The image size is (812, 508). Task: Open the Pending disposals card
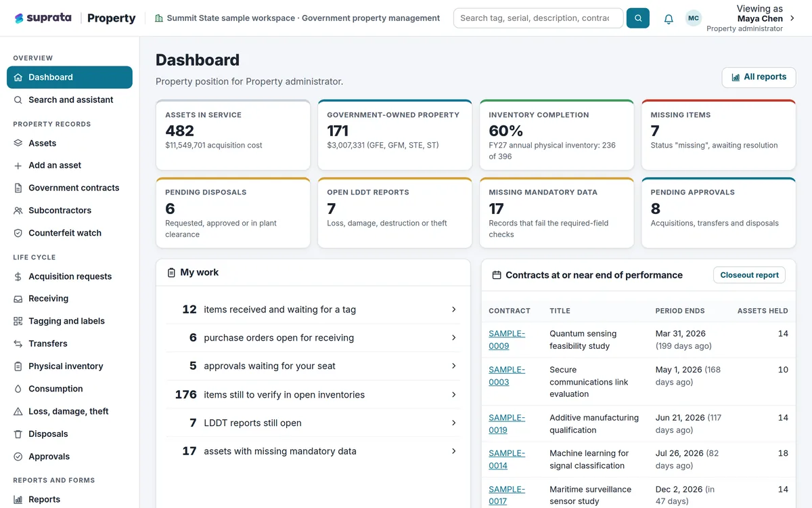coord(233,213)
